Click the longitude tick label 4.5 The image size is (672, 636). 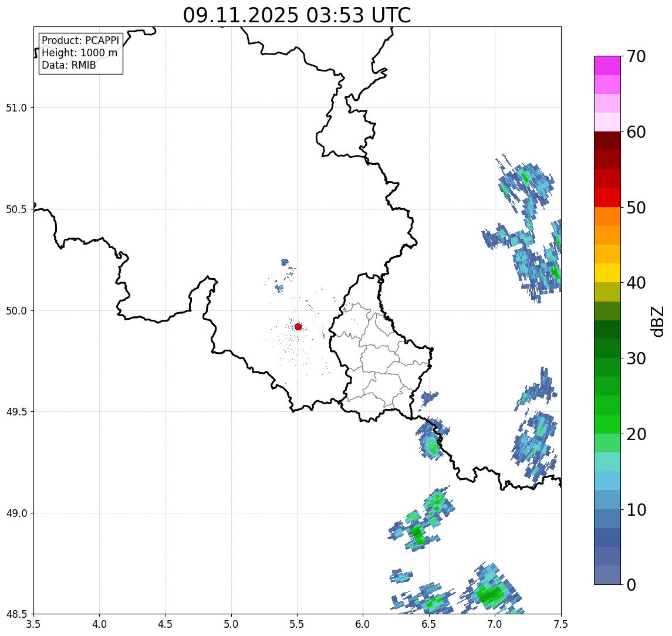pos(166,624)
